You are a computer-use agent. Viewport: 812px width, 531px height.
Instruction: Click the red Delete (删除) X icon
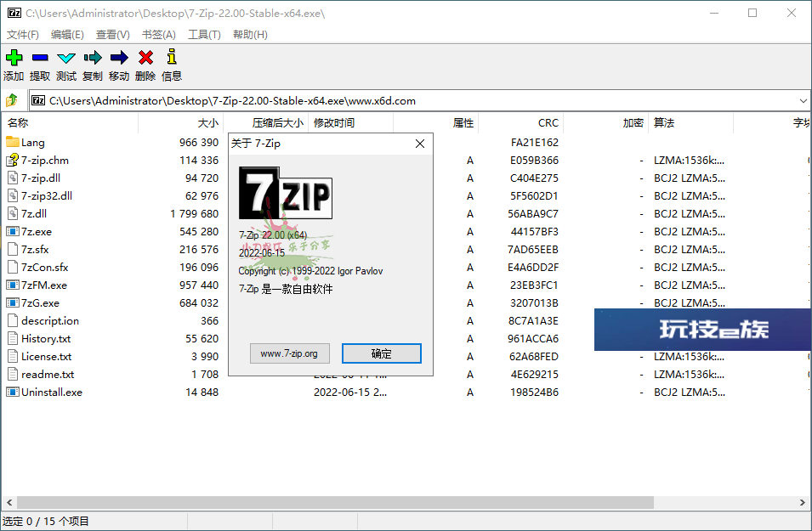(146, 58)
